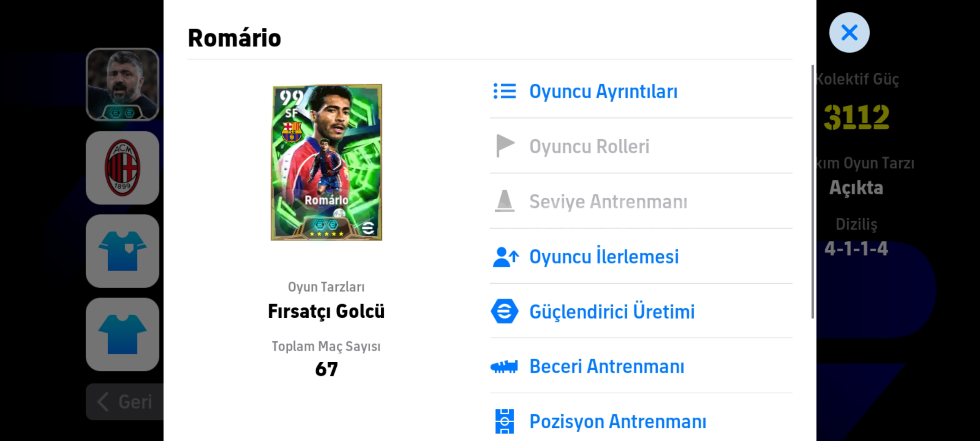Click the pitch icon for Pozisyon Antrenmanı
980x441 pixels.
pos(504,421)
